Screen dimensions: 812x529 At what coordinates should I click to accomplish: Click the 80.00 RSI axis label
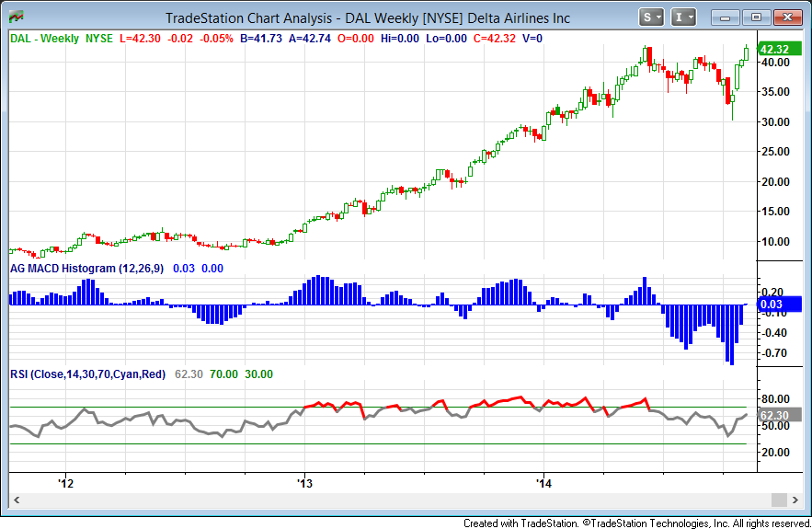tap(775, 399)
